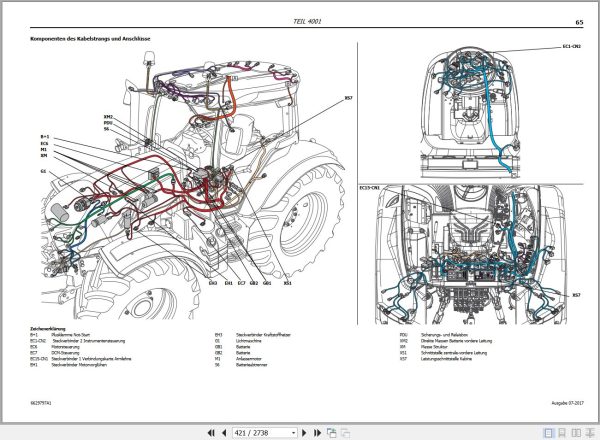
Task: Click the XS7 label beside the lower-right diagram
Action: click(576, 295)
